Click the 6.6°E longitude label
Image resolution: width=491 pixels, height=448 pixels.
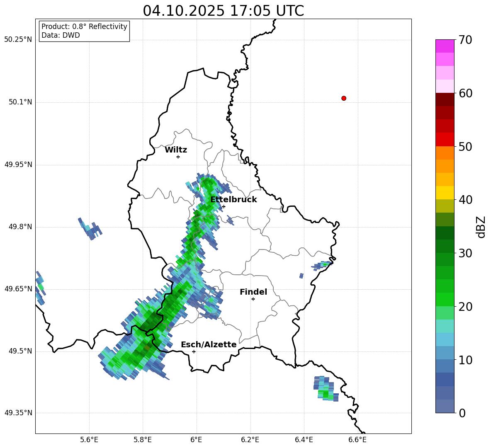coord(357,440)
